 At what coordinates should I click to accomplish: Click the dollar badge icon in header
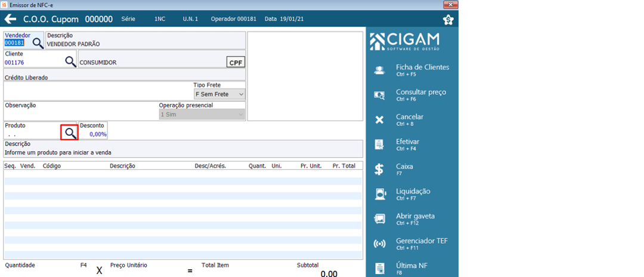(448, 20)
